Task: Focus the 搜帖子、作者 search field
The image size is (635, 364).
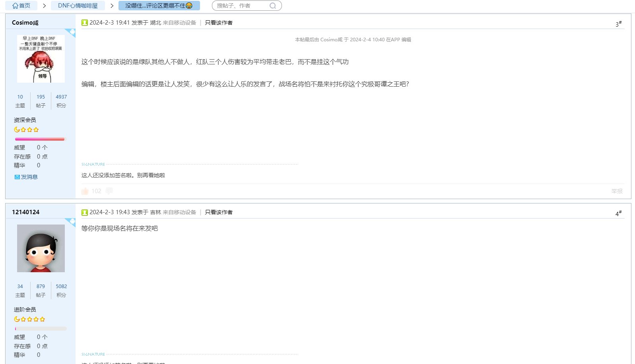Action: (242, 6)
